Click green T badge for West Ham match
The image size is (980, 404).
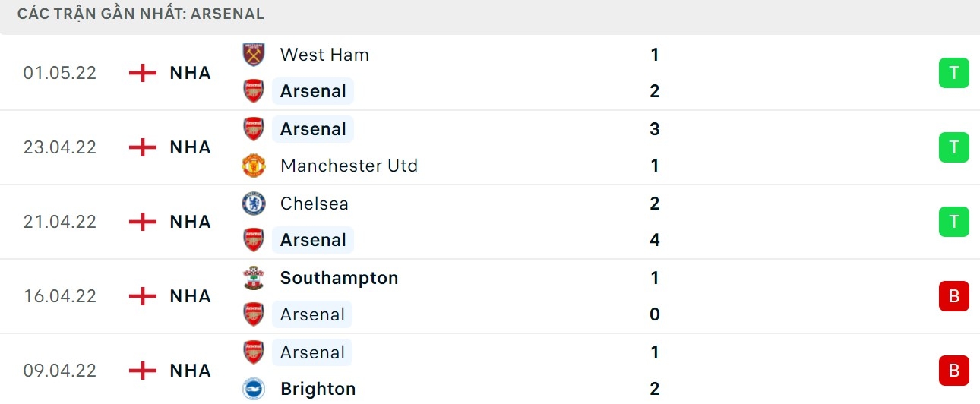coord(954,73)
